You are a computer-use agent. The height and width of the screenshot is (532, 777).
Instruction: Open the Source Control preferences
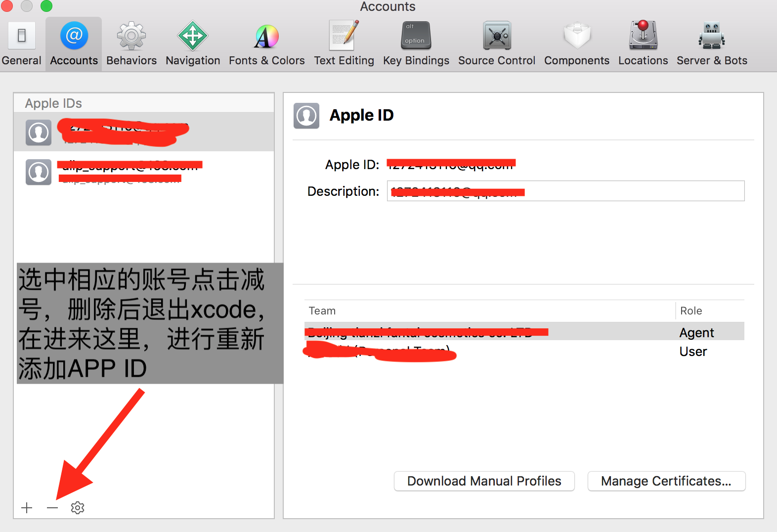coord(497,44)
